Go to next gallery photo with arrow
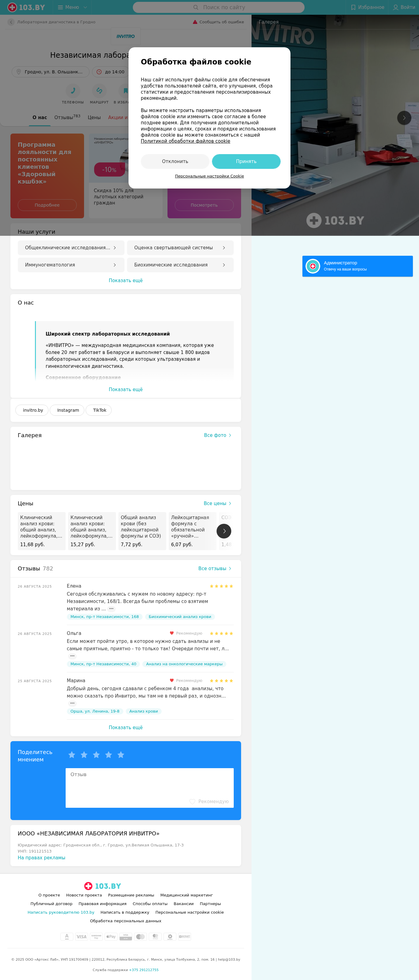Screen dimensions: 419x980 404,118
